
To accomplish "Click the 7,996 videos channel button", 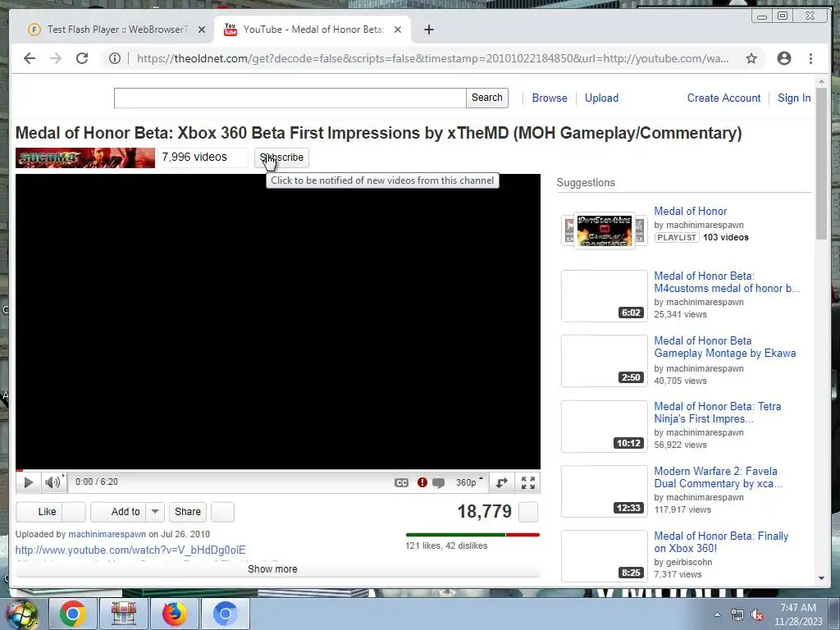I will coord(203,157).
